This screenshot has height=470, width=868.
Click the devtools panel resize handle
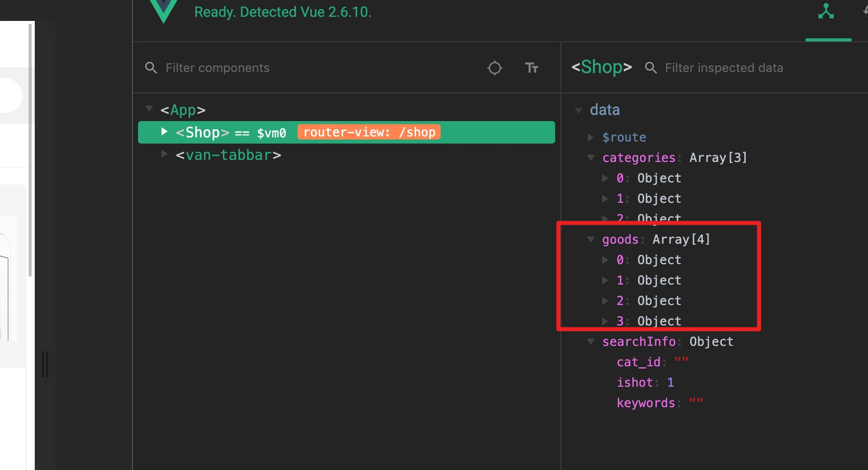coord(45,364)
